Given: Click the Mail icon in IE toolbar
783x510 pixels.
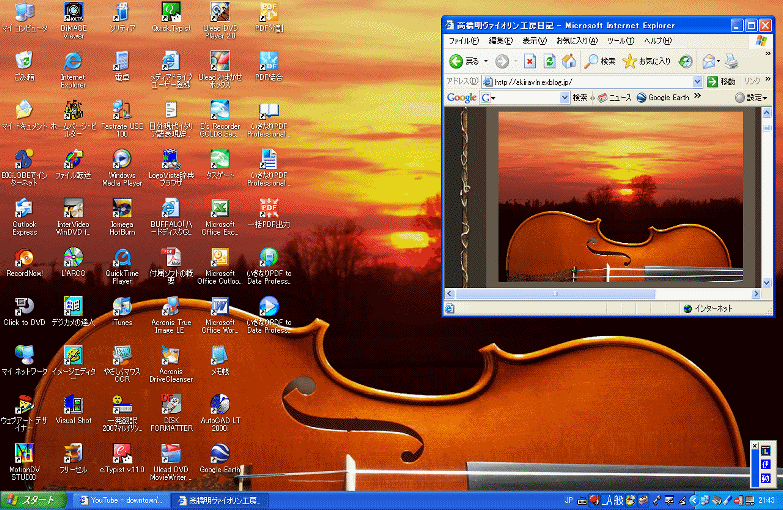Looking at the screenshot, I should coord(709,61).
